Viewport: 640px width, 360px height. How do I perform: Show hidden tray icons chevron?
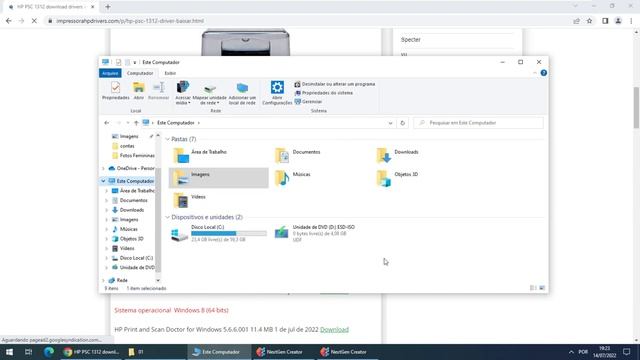tap(571, 352)
